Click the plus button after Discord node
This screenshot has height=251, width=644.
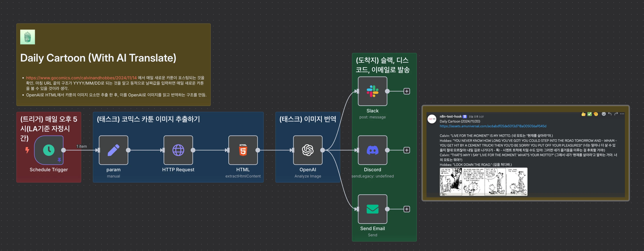pos(407,150)
